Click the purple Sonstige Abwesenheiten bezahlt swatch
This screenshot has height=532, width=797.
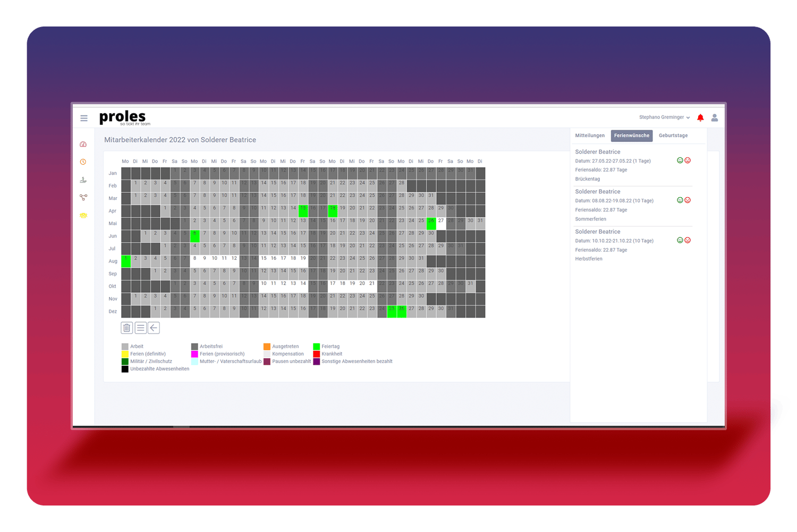pos(317,361)
